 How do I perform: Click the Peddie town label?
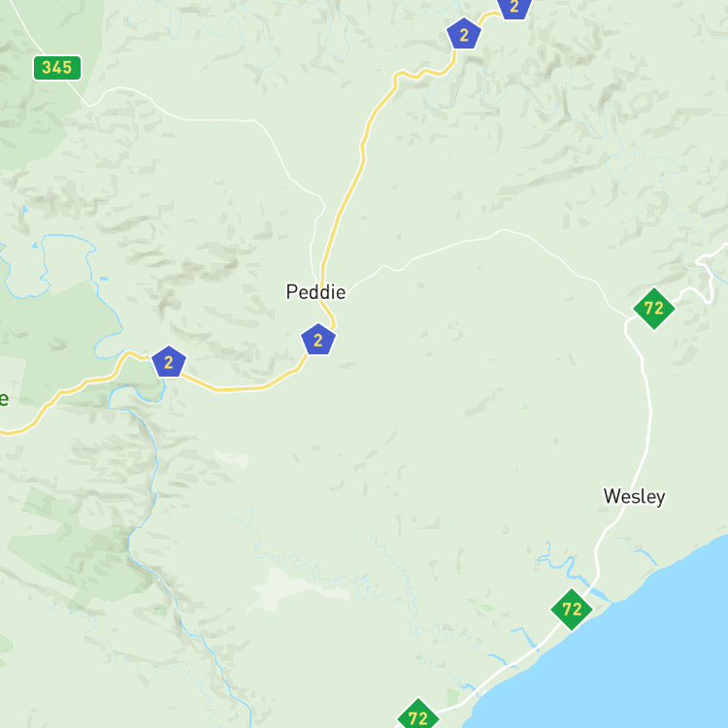point(315,292)
